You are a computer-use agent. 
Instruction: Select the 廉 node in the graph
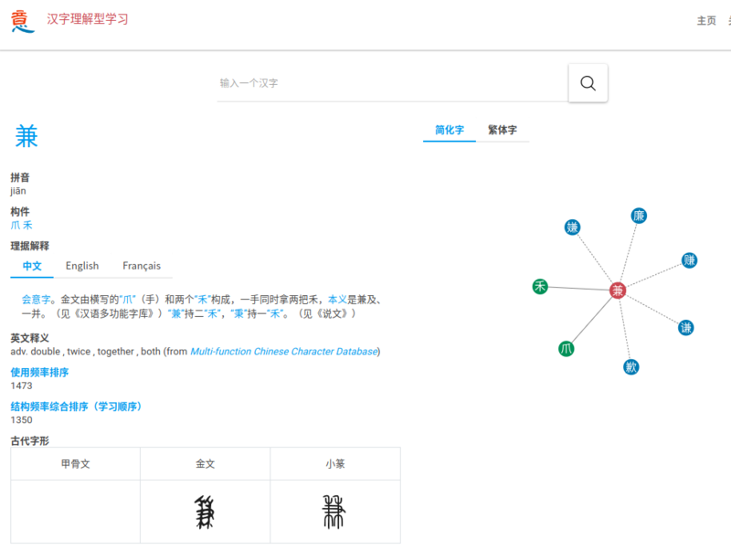pos(639,216)
